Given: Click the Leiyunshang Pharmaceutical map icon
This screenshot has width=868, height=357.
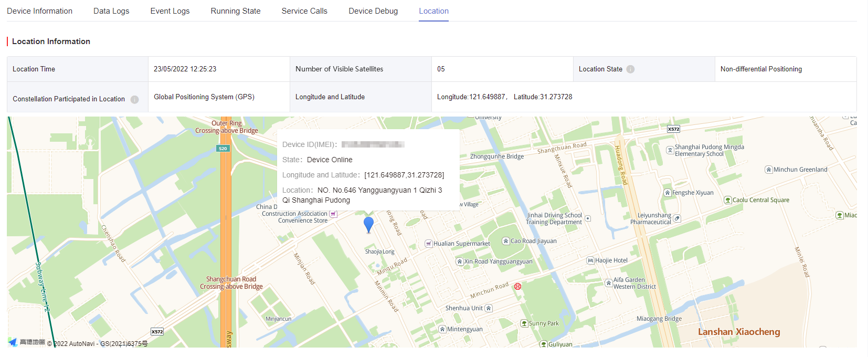Looking at the screenshot, I should tap(677, 218).
